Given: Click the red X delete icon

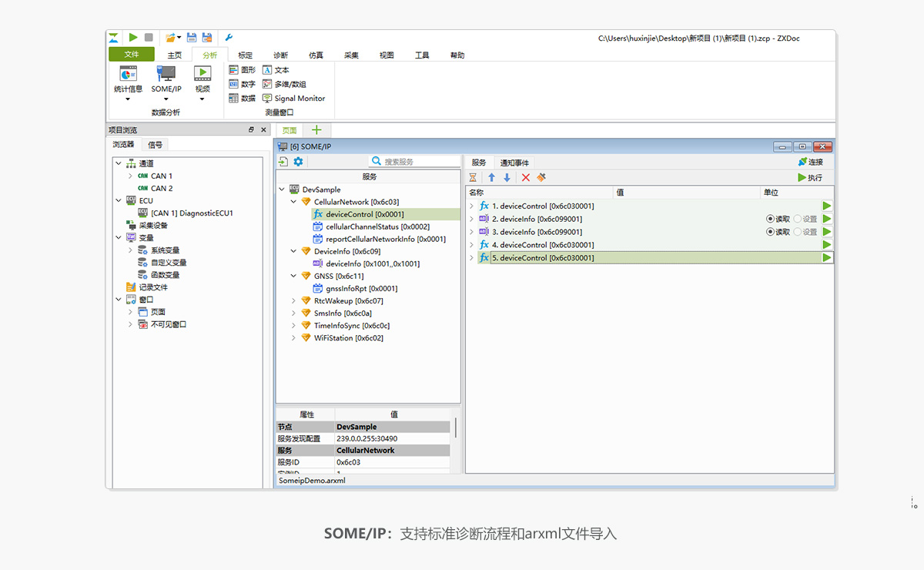Looking at the screenshot, I should pyautogui.click(x=526, y=177).
